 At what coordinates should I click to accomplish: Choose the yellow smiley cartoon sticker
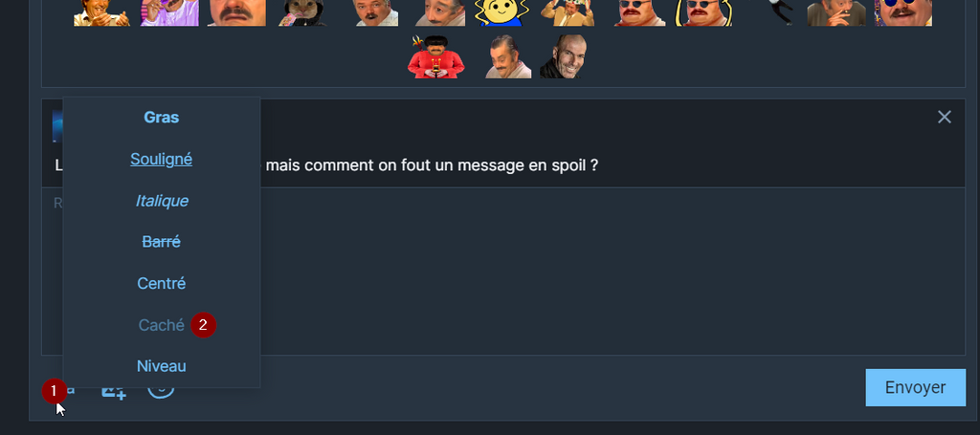pyautogui.click(x=501, y=12)
